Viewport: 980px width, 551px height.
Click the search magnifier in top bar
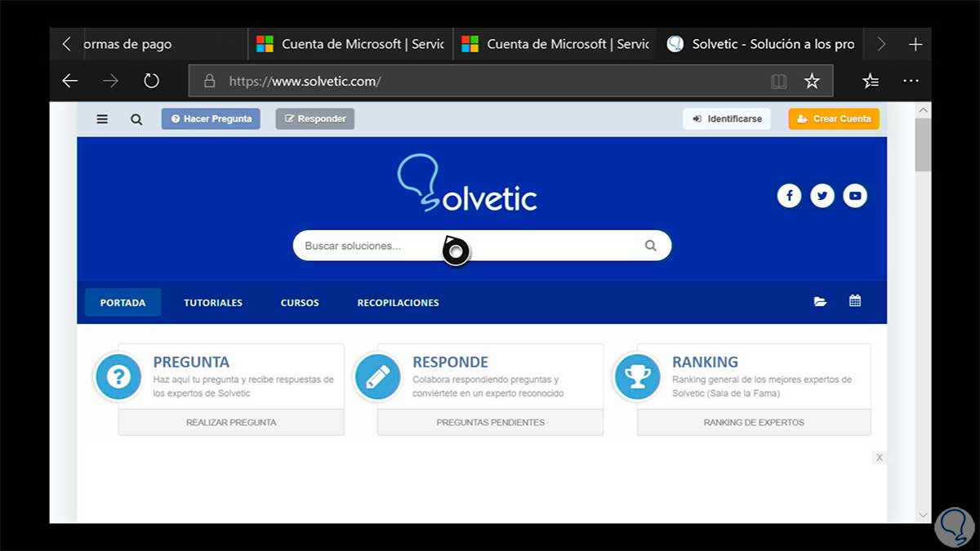click(x=136, y=119)
